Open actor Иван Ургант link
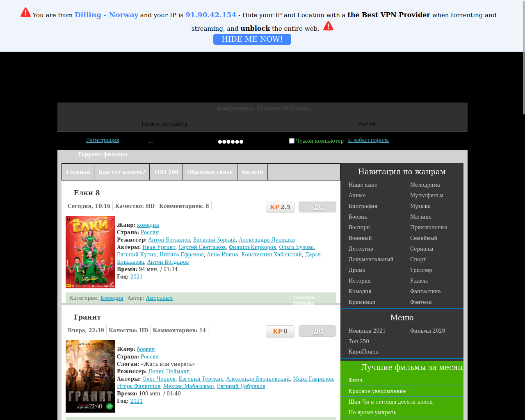Image resolution: width=525 pixels, height=420 pixels. (159, 247)
